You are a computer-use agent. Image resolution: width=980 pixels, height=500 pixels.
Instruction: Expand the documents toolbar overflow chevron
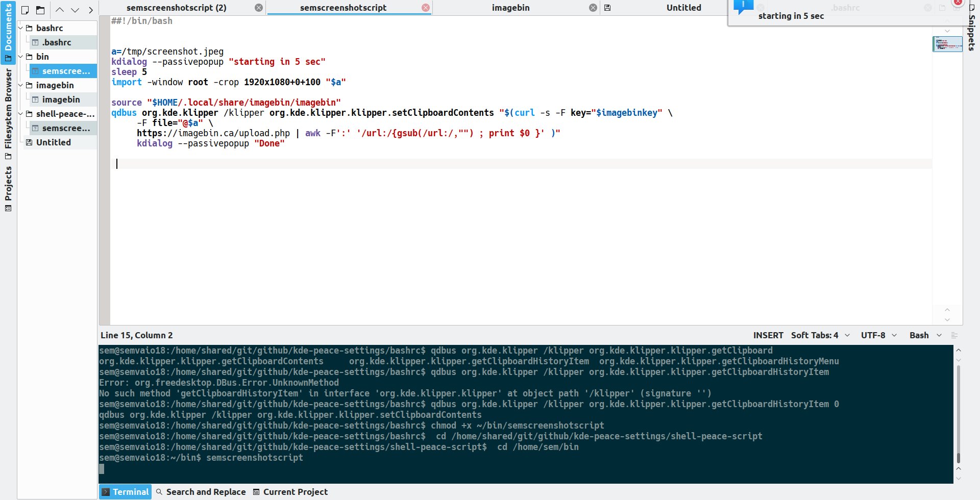91,10
